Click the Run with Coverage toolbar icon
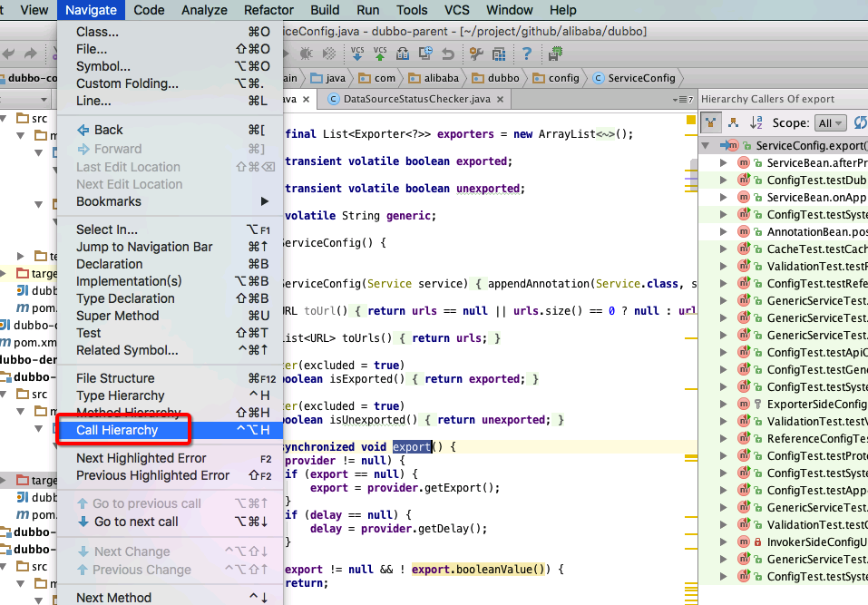 click(329, 54)
